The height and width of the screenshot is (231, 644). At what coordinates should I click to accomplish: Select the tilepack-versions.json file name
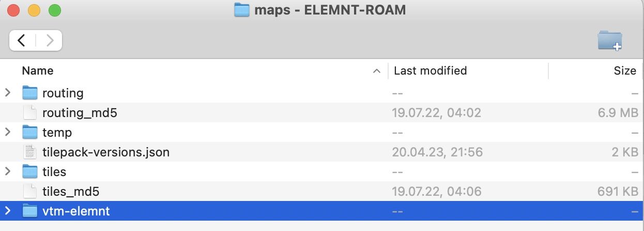(106, 152)
